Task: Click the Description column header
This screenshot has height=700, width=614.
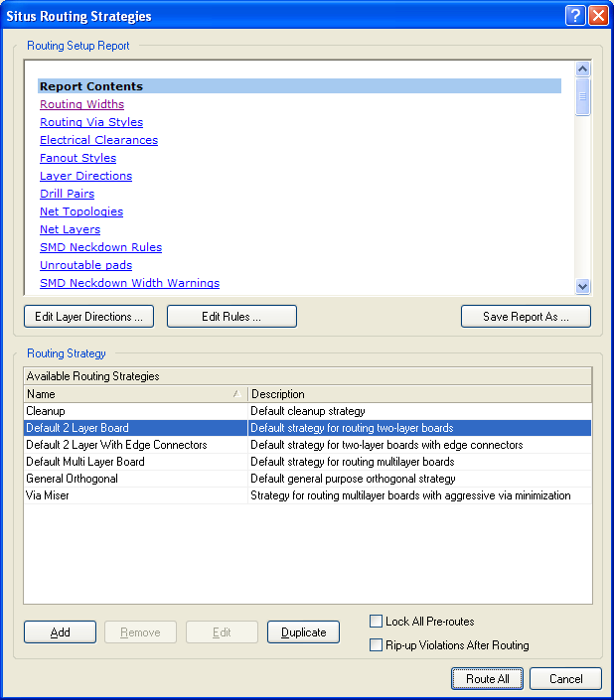Action: (x=419, y=394)
